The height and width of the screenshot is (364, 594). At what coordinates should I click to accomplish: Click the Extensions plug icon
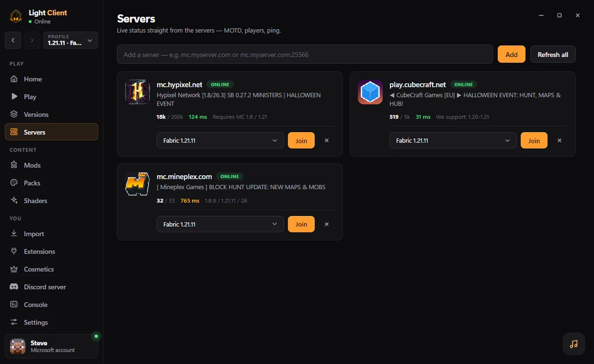(14, 251)
